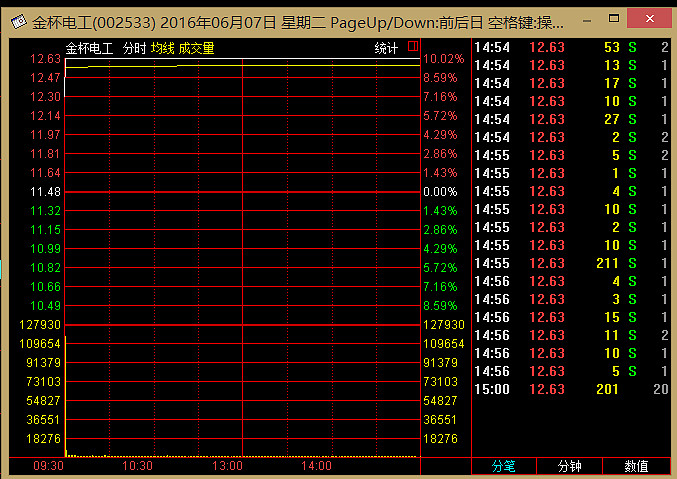
Task: Maximize the 金杯电工 chart window
Action: (620, 21)
